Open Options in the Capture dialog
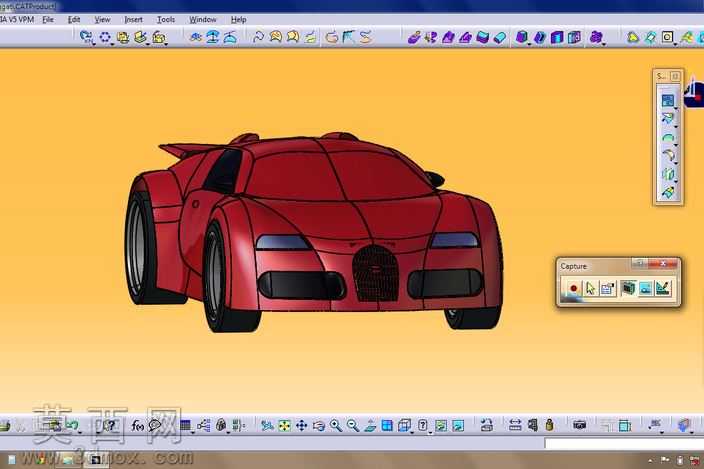Screen dimensions: 704x469 pyautogui.click(x=607, y=288)
